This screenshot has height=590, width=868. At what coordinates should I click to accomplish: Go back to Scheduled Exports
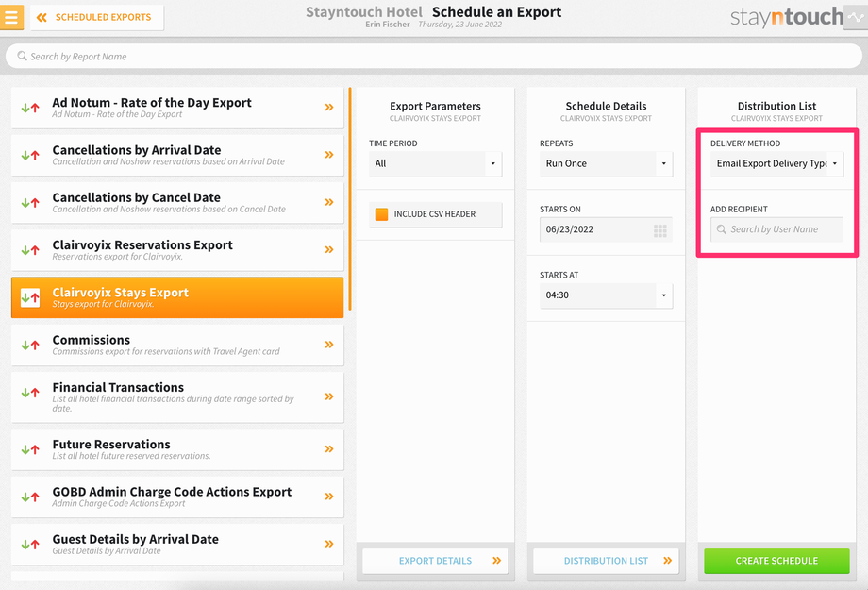(x=97, y=17)
